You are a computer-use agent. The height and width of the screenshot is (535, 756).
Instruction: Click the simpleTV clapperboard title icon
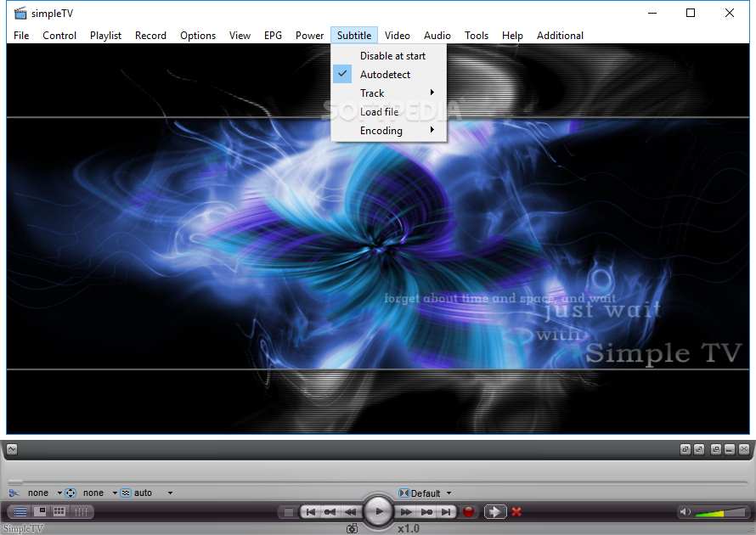coord(20,13)
